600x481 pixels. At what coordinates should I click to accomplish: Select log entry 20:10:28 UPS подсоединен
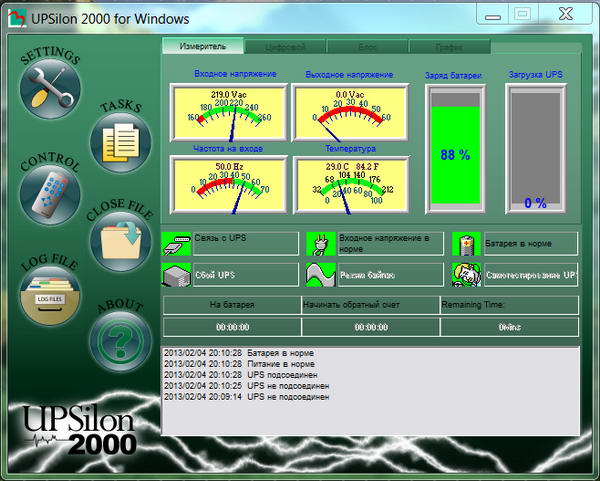[x=241, y=375]
